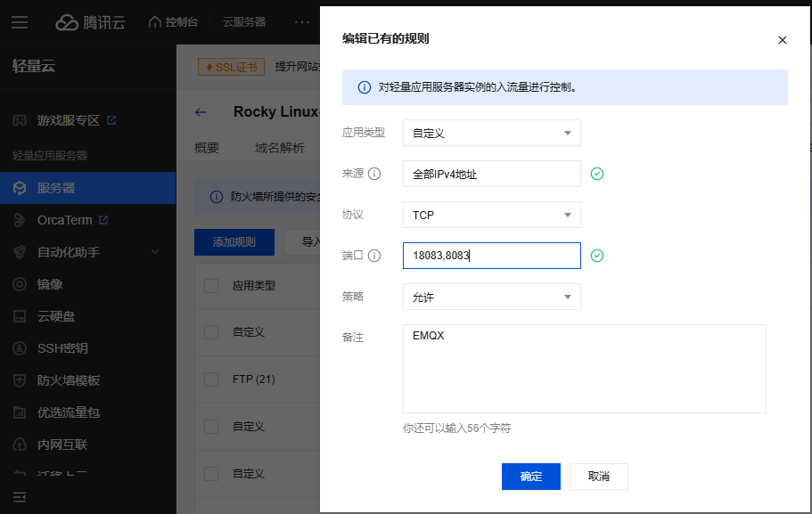Click the 确定 button
Viewport: 812px width, 514px height.
(x=530, y=477)
